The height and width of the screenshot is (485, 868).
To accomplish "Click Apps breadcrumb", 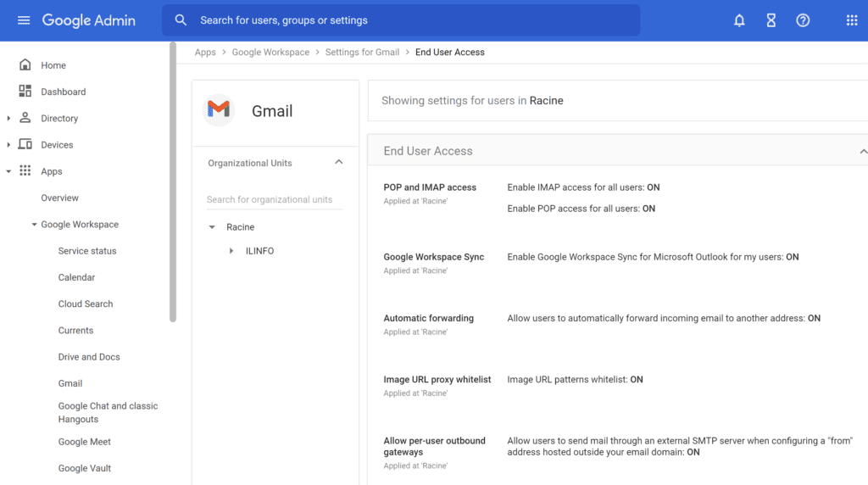I will [x=205, y=52].
